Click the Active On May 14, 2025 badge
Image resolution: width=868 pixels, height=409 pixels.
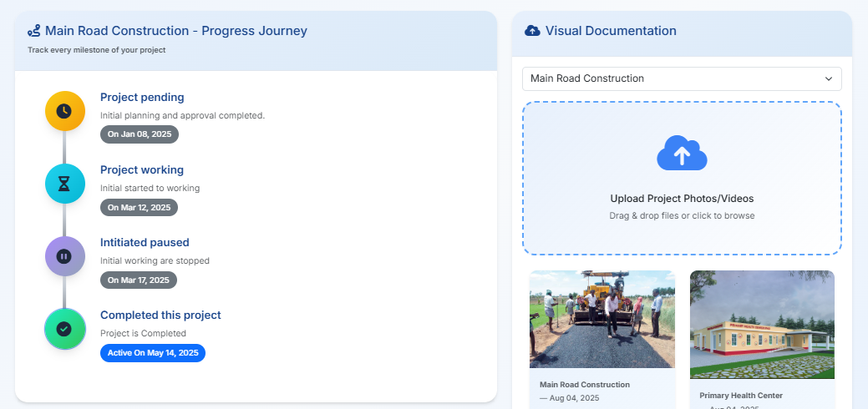point(153,352)
